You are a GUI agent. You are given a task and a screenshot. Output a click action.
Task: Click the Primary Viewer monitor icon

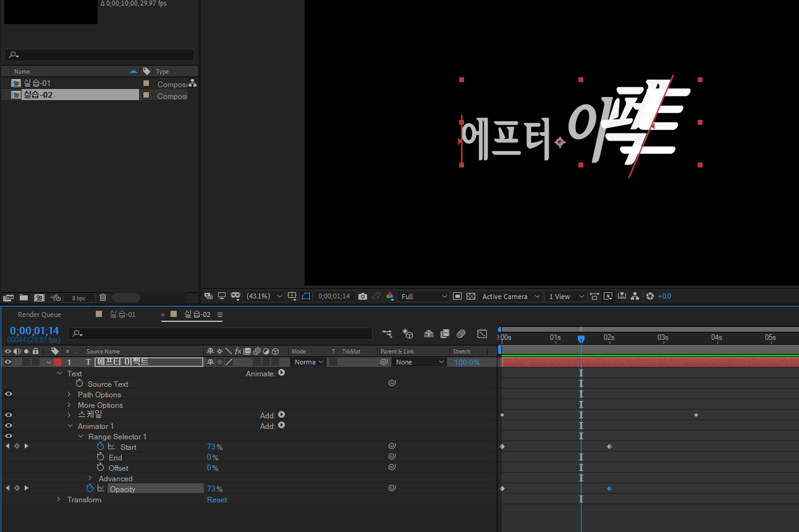coord(221,297)
